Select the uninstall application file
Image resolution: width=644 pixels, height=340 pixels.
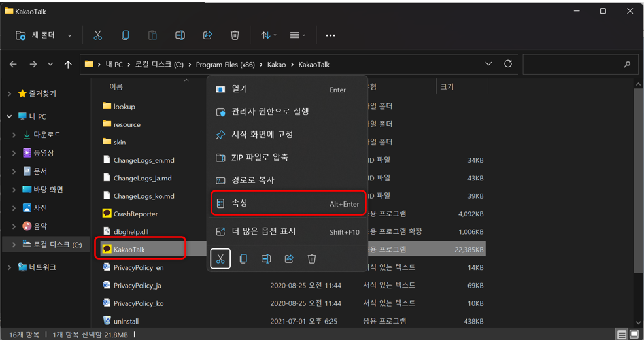click(126, 321)
